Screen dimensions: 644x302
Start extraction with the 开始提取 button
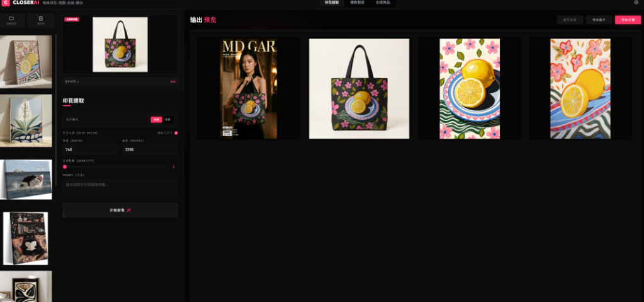click(x=120, y=210)
